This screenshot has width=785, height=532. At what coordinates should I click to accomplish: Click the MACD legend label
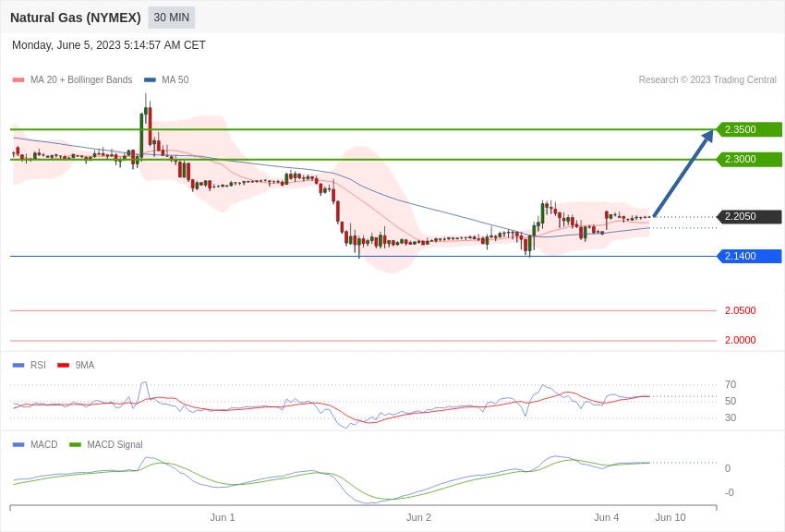(x=44, y=445)
